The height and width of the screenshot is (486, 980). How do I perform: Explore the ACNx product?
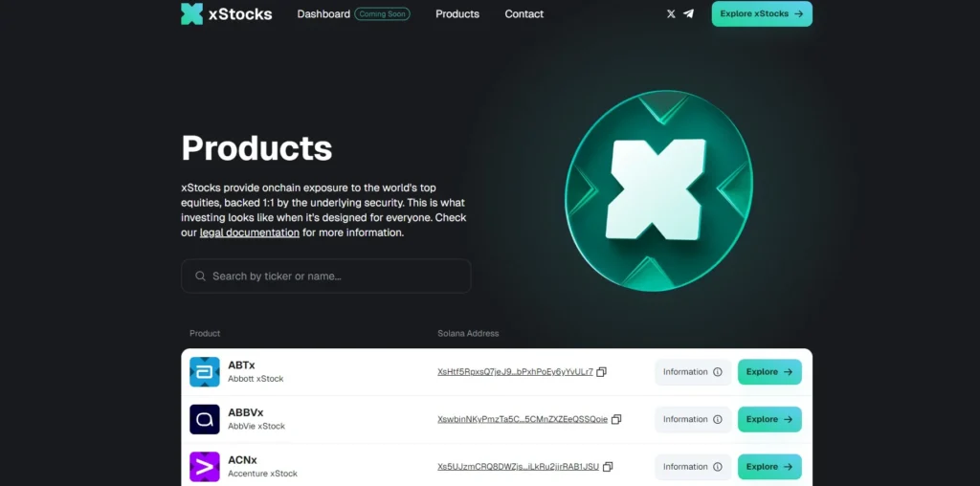pyautogui.click(x=769, y=467)
